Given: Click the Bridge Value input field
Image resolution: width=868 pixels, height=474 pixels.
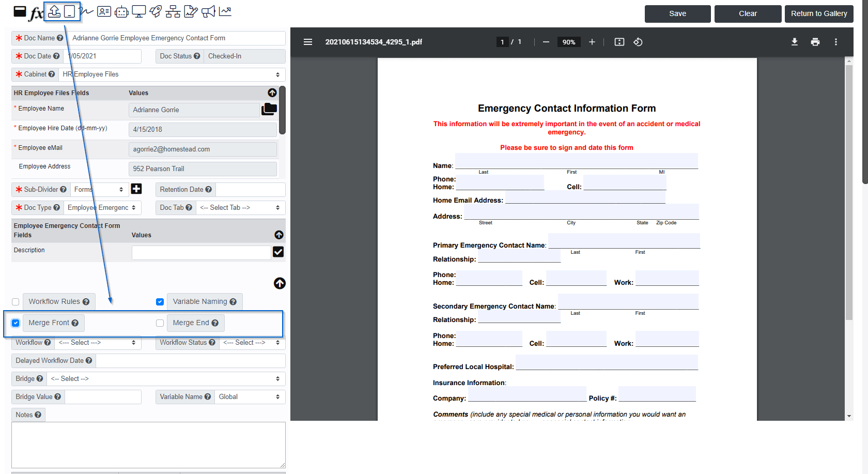Looking at the screenshot, I should pos(103,397).
